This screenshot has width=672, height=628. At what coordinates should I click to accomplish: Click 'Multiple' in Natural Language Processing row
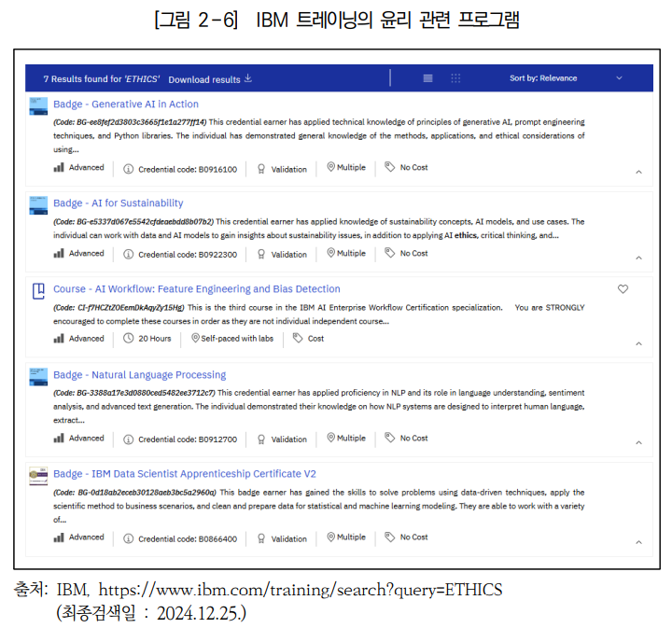click(x=351, y=439)
